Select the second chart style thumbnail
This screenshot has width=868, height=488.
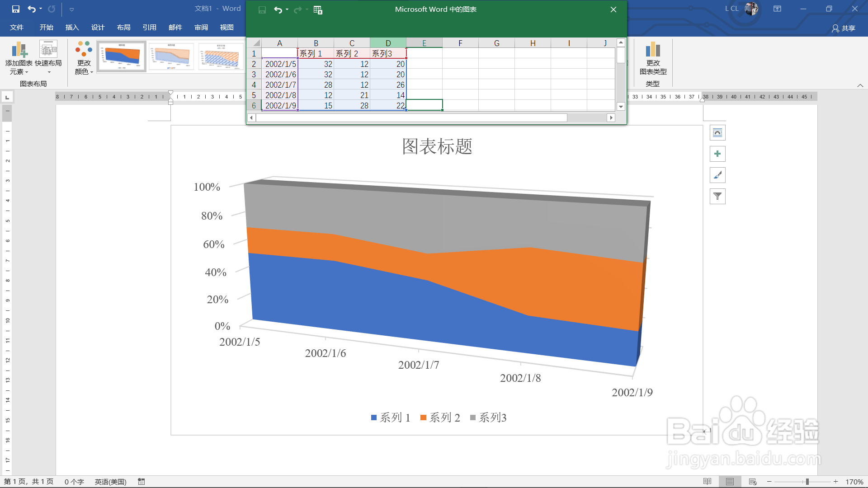(x=171, y=57)
